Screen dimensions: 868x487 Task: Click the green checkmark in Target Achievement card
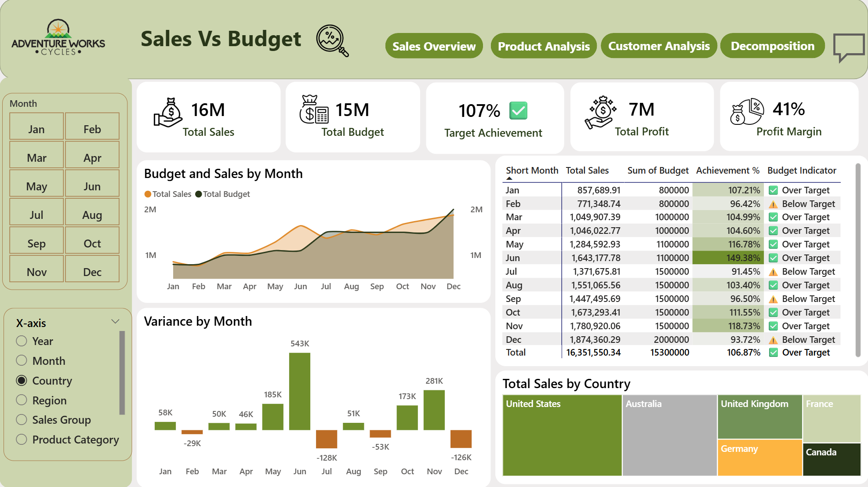(518, 111)
